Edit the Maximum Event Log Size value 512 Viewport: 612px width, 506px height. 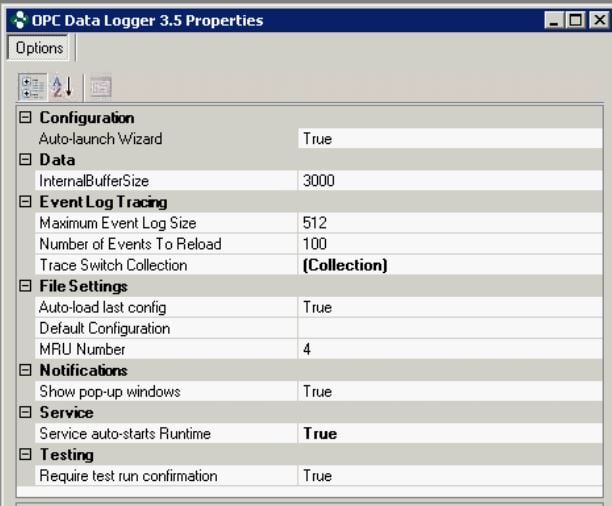[x=450, y=223]
